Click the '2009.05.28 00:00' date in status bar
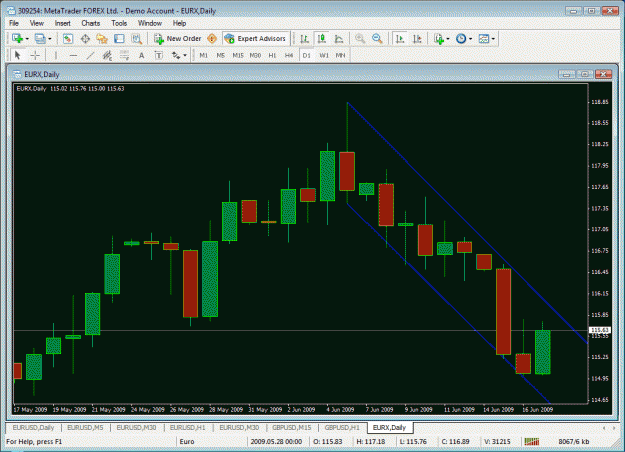 point(276,441)
